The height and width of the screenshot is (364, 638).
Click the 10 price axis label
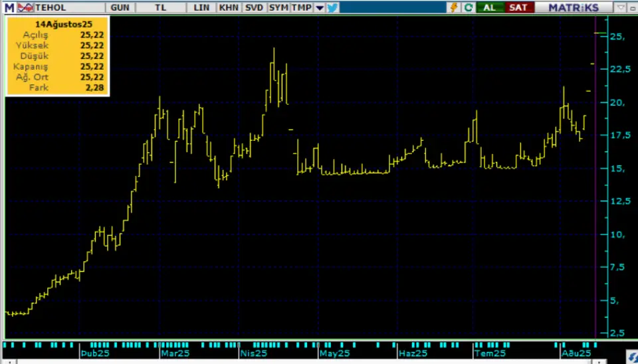(x=617, y=234)
